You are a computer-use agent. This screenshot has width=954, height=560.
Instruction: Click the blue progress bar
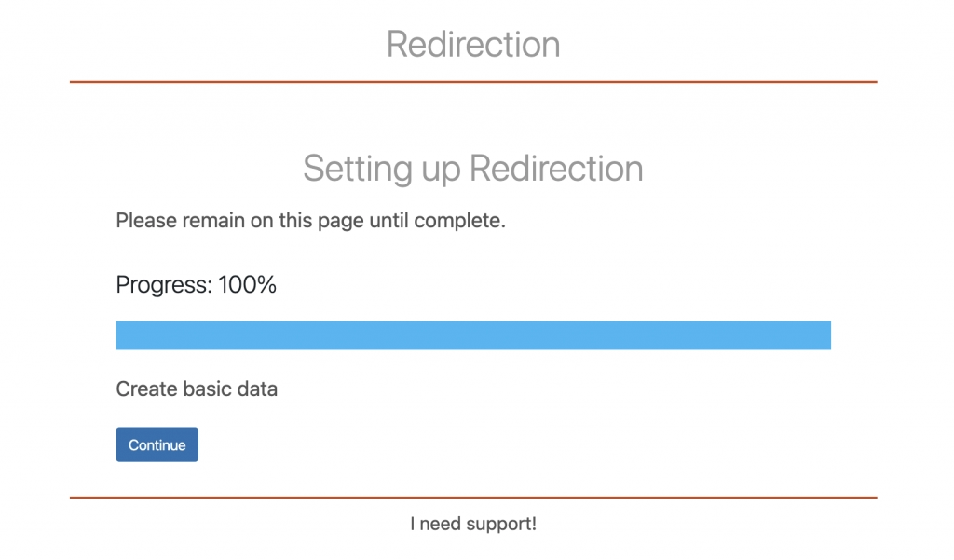472,335
